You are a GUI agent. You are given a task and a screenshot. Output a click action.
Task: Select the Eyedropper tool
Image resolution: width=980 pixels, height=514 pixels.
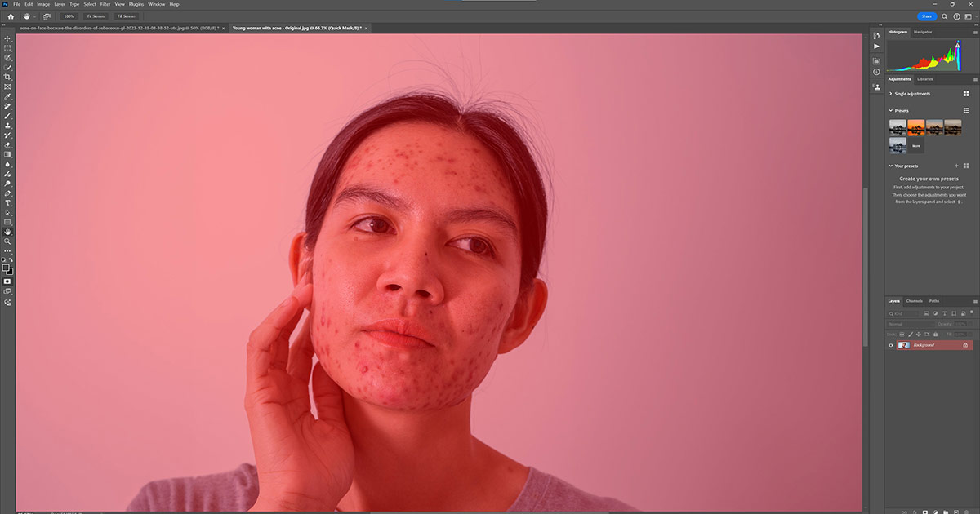[8, 97]
